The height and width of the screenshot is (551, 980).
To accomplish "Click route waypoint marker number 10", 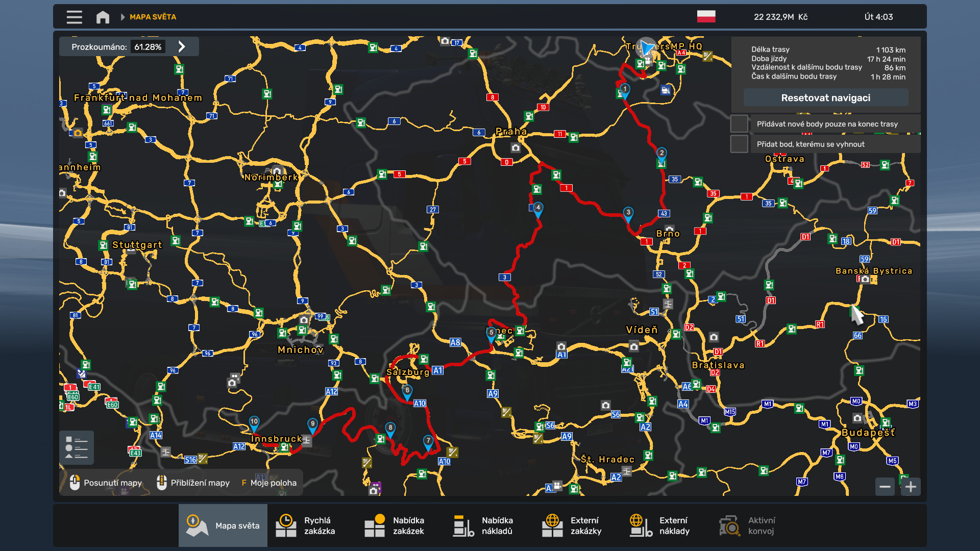I will point(254,422).
